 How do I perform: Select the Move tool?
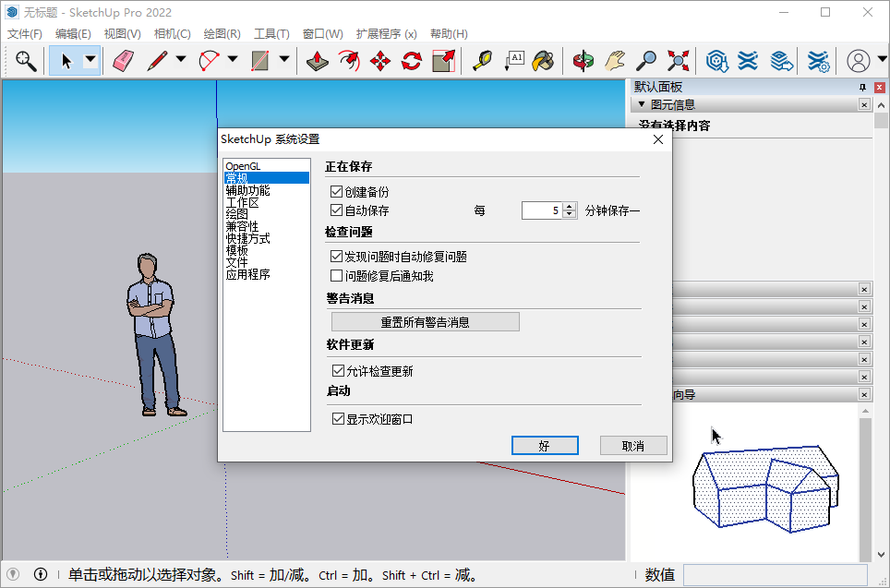pos(379,60)
